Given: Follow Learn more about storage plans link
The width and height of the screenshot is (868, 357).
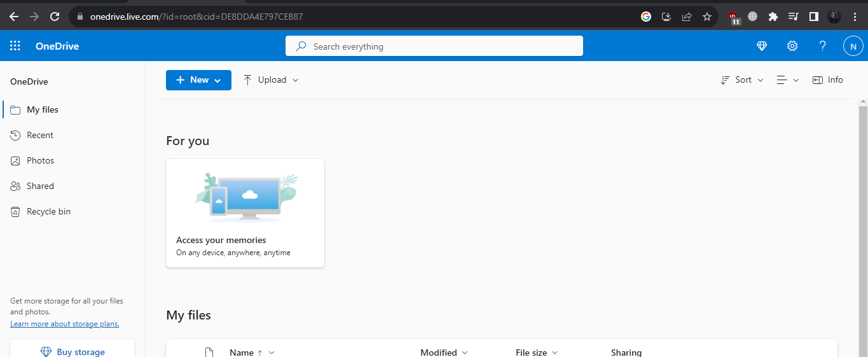Looking at the screenshot, I should point(65,324).
